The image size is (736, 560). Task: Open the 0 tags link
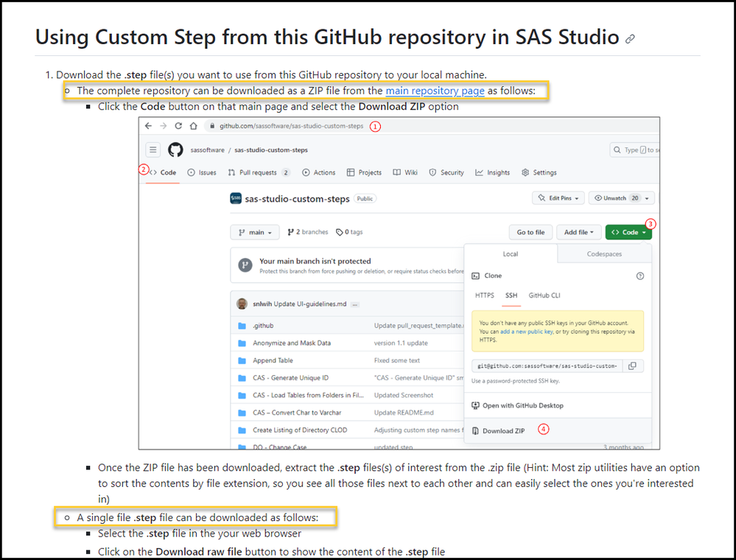(349, 232)
